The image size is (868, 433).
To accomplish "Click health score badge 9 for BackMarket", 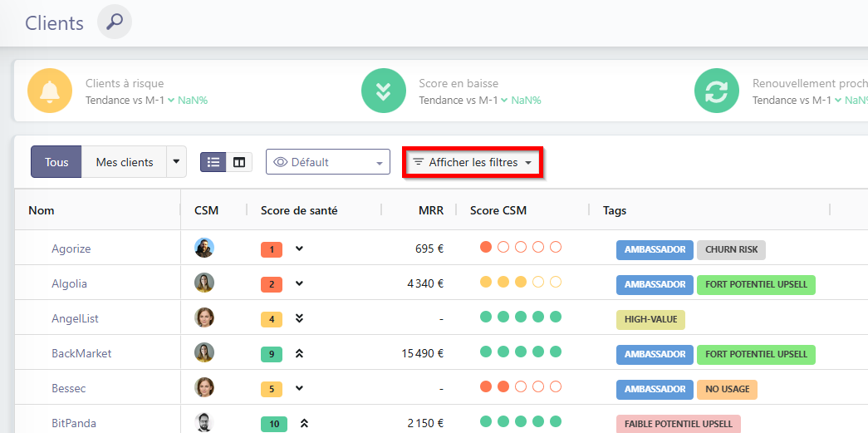I will point(272,354).
